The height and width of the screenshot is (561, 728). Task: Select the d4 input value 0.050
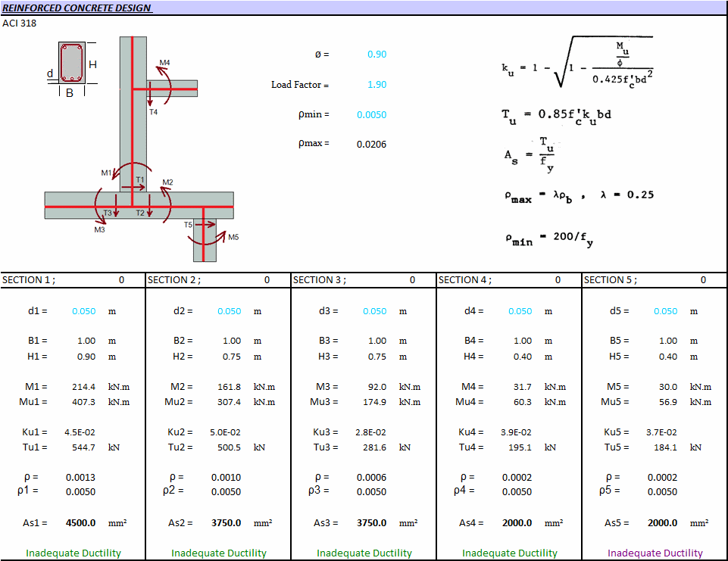click(520, 311)
